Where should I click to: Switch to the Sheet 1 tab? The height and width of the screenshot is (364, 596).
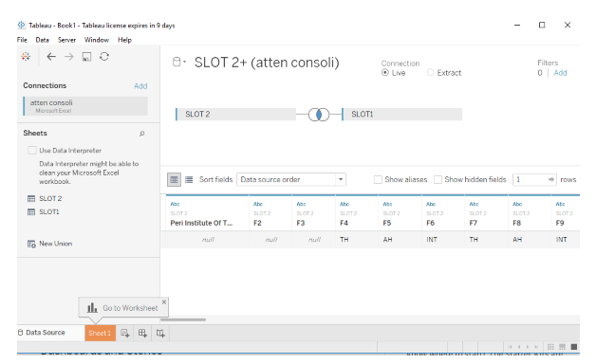(100, 333)
